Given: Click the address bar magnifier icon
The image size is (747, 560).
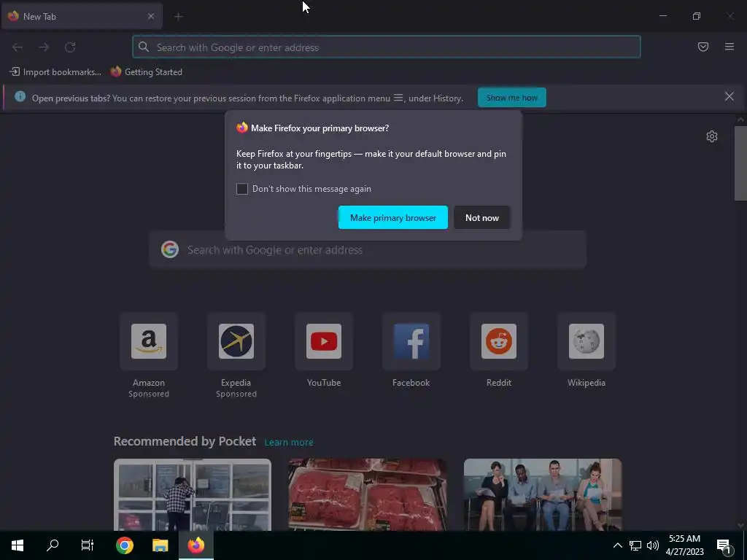Looking at the screenshot, I should click(x=144, y=47).
